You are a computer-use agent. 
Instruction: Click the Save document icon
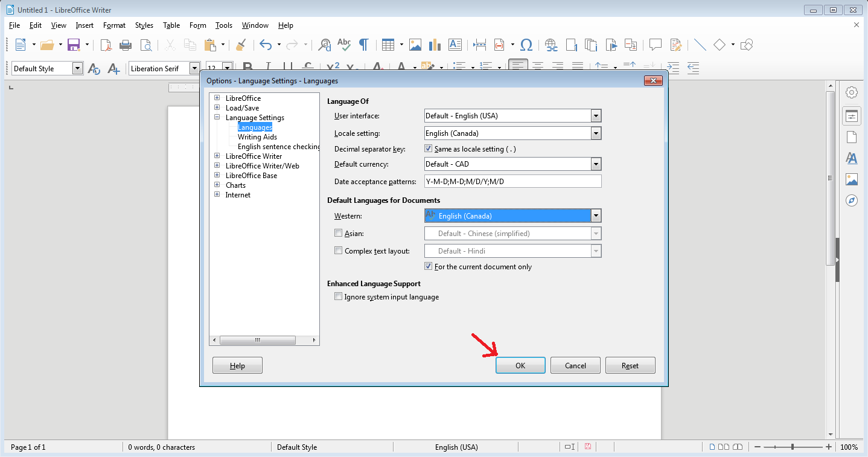click(74, 45)
